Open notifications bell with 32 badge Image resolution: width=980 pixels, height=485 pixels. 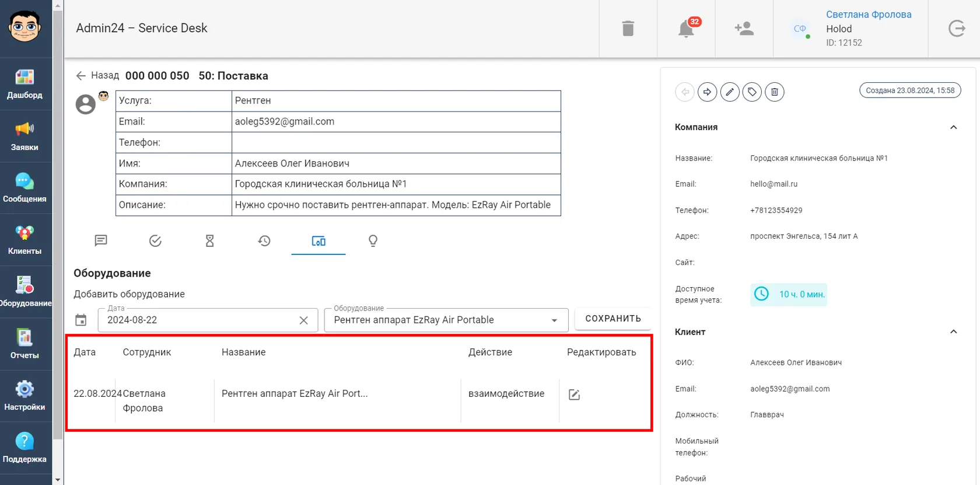pos(686,28)
